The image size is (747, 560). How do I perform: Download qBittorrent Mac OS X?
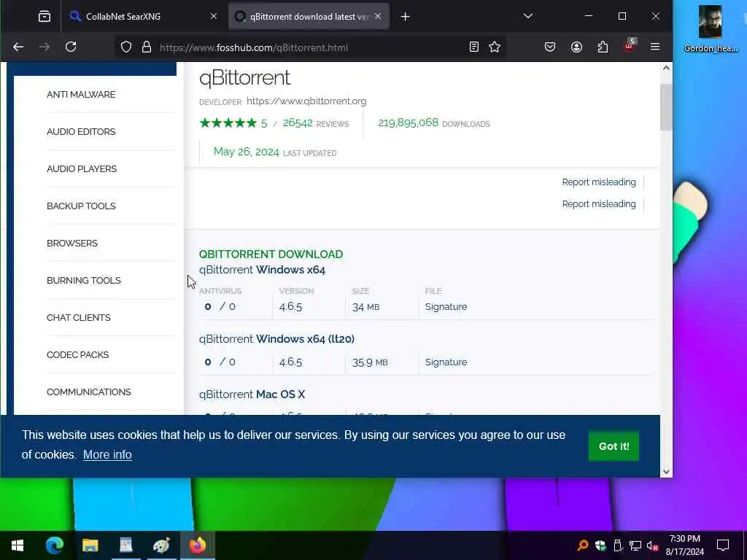coord(252,394)
